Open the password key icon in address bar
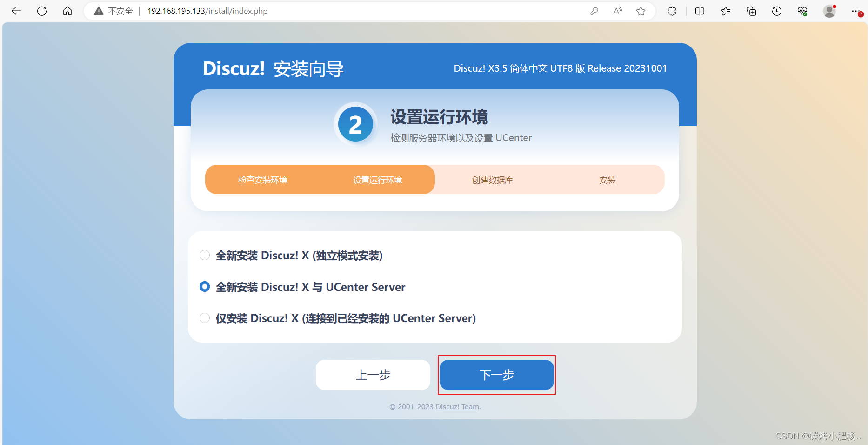The width and height of the screenshot is (868, 445). coord(594,11)
